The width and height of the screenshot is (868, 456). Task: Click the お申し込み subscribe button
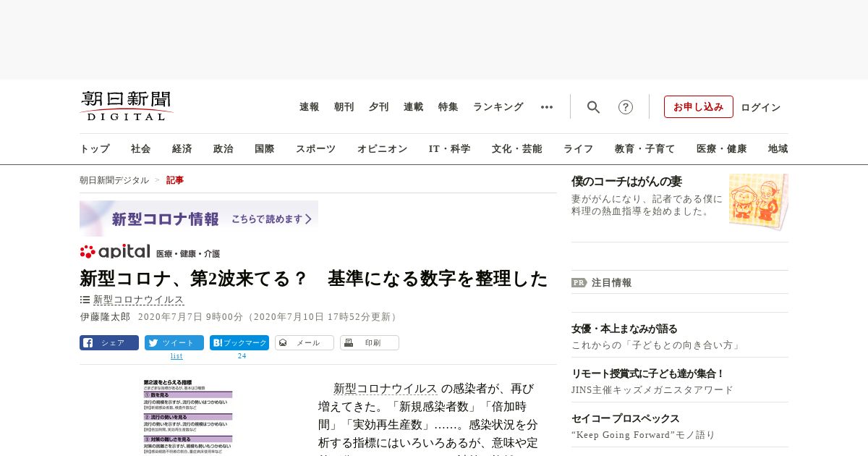click(699, 107)
